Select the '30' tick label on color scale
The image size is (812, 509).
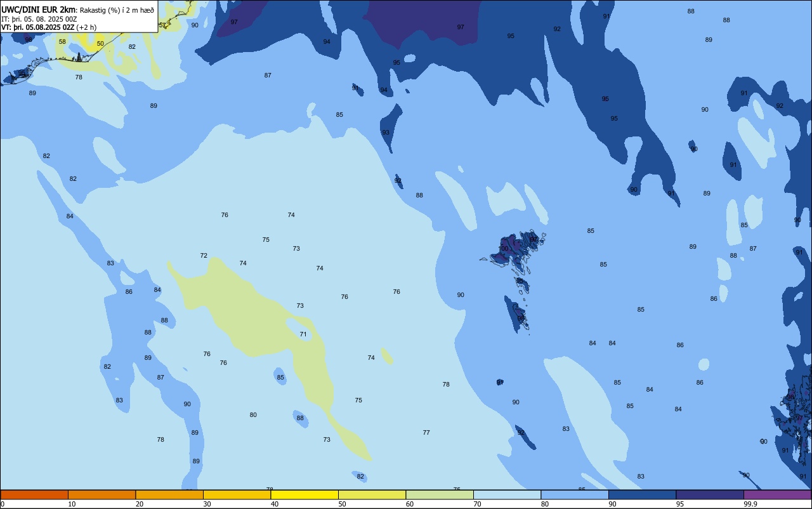(207, 504)
